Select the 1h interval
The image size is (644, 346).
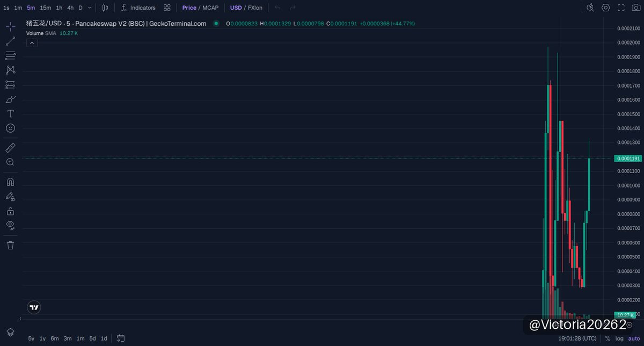[59, 8]
